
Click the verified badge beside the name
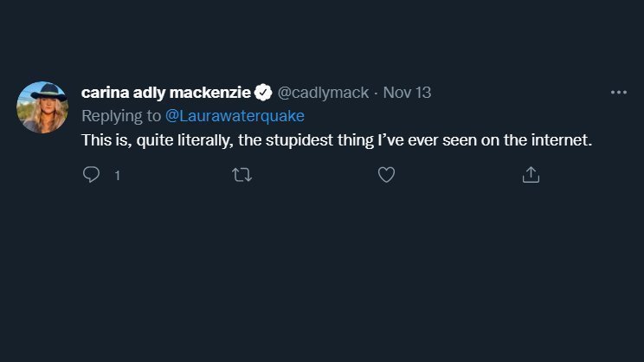coord(263,93)
